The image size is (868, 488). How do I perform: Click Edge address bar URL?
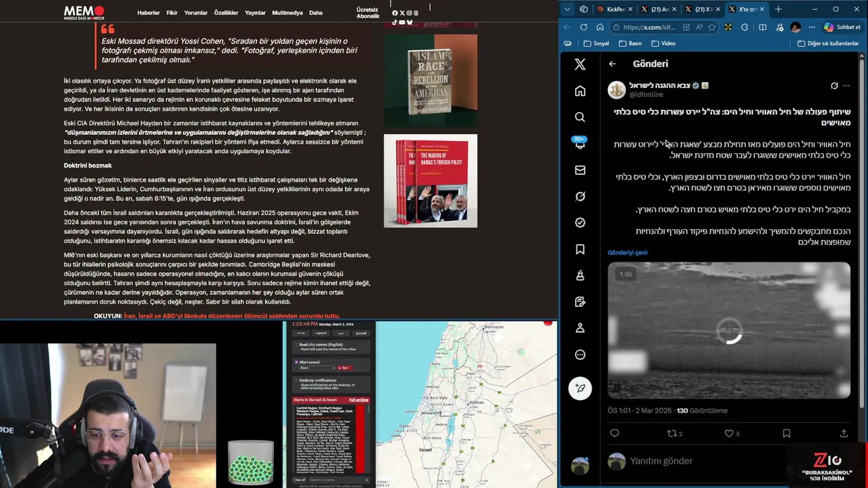click(649, 27)
